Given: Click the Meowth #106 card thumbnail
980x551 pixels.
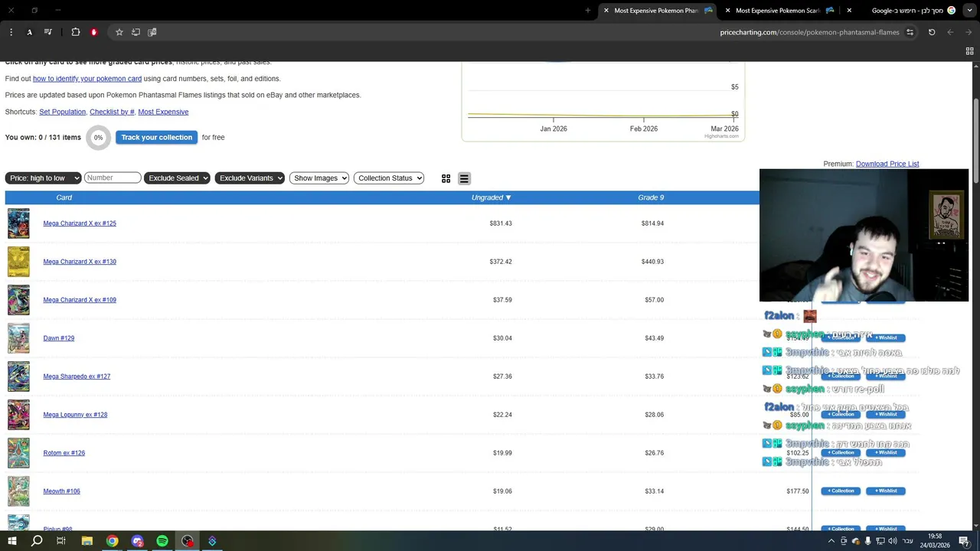Looking at the screenshot, I should click(18, 491).
